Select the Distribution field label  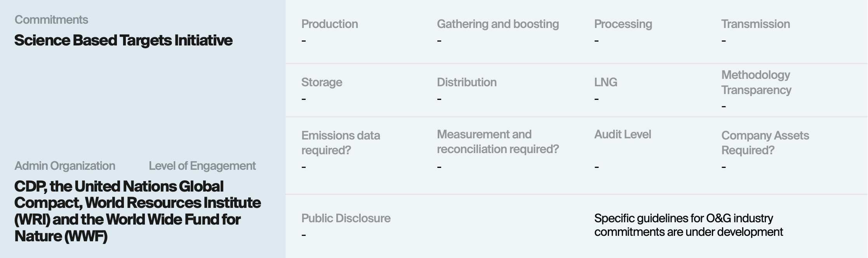[x=466, y=82]
